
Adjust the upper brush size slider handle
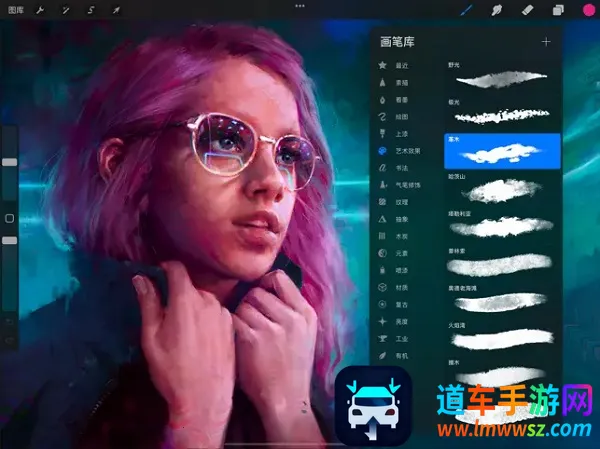[x=10, y=162]
